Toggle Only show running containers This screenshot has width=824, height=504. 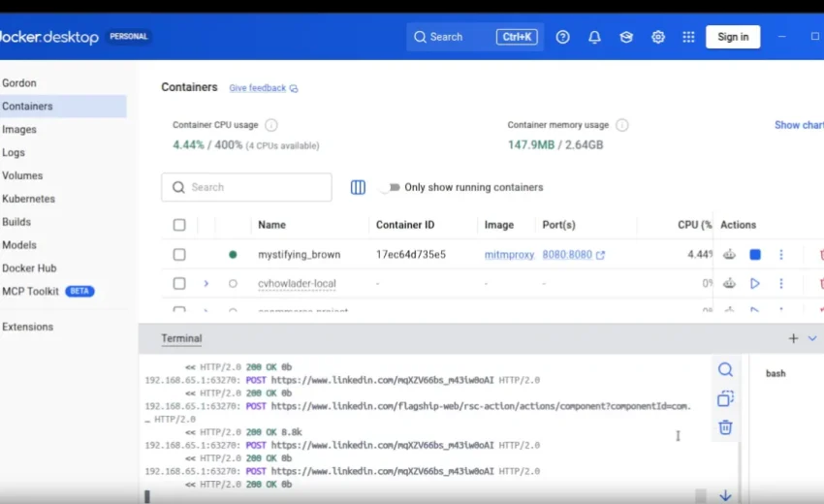pyautogui.click(x=390, y=187)
